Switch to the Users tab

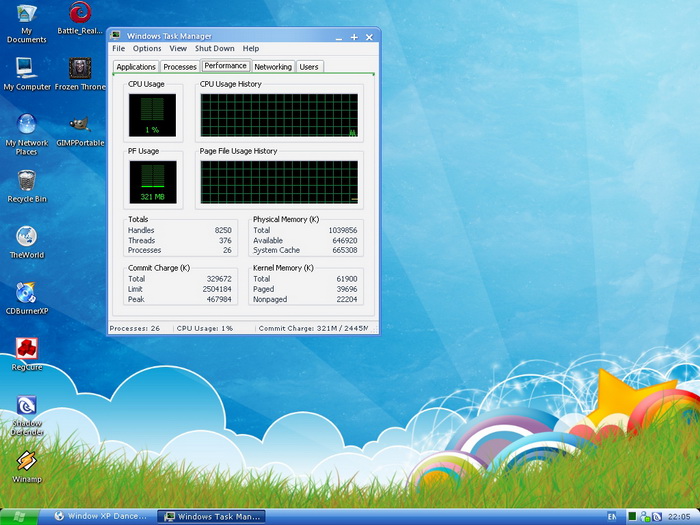click(308, 67)
